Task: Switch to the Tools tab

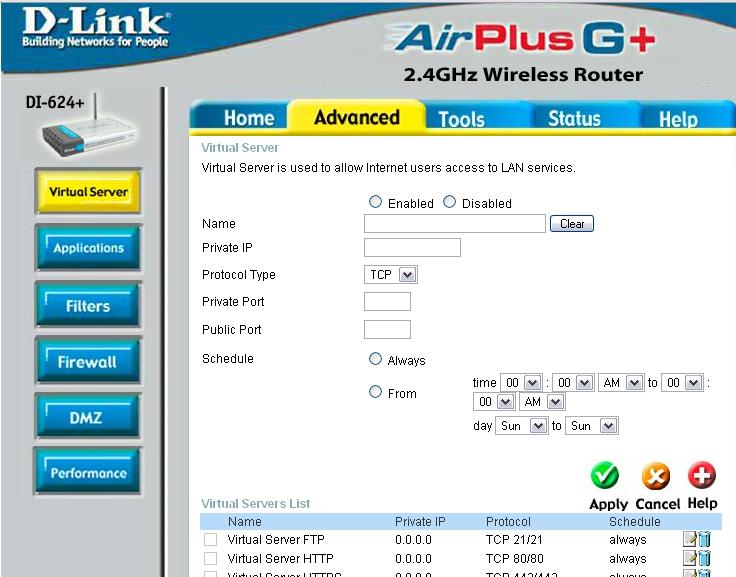Action: click(461, 119)
